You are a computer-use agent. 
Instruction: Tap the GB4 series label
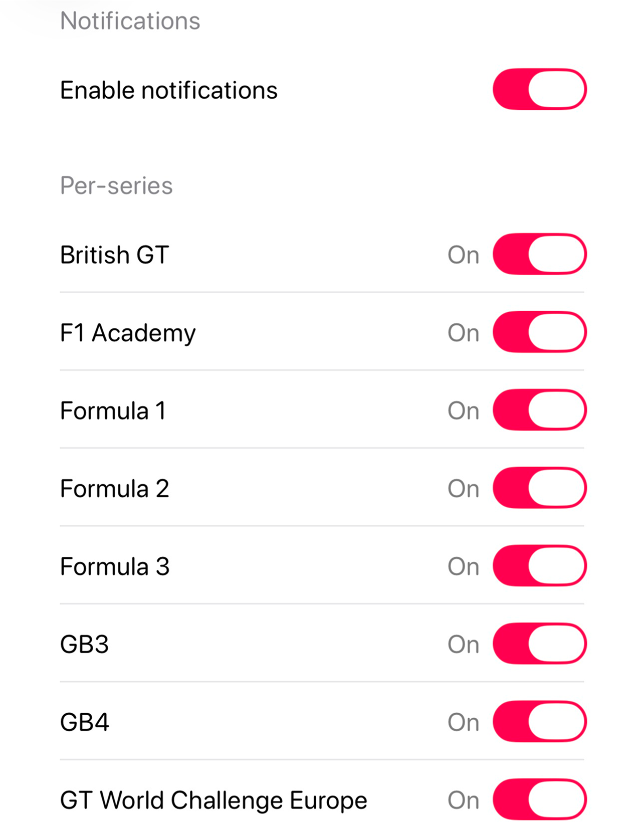click(84, 723)
